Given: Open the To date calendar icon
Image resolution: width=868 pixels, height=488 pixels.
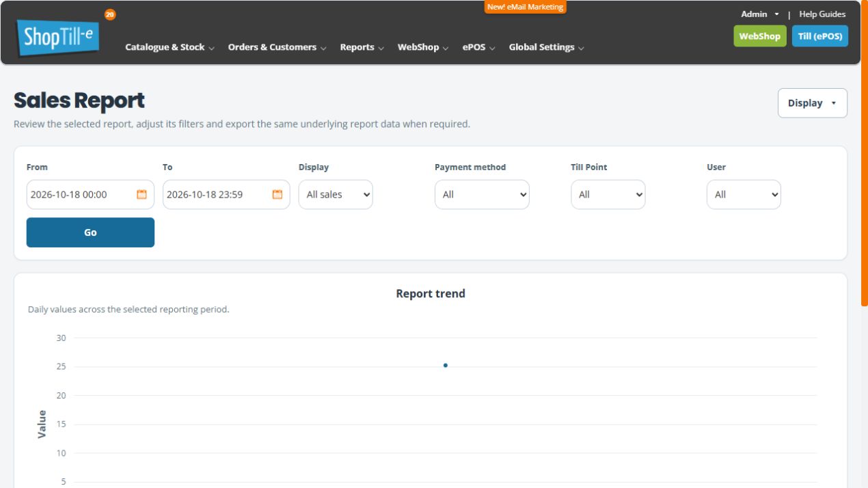Looking at the screenshot, I should pos(277,194).
